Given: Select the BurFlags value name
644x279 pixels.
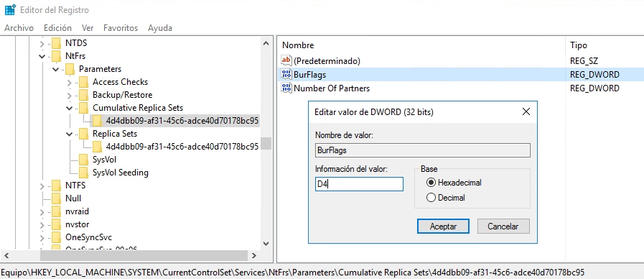Looking at the screenshot, I should click(x=310, y=75).
